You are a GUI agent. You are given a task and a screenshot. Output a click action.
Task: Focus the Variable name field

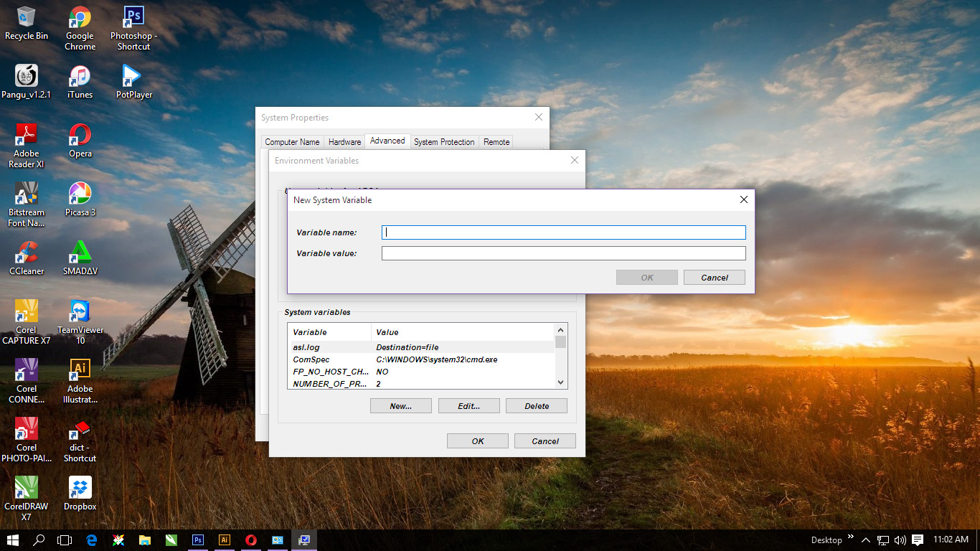tap(563, 232)
